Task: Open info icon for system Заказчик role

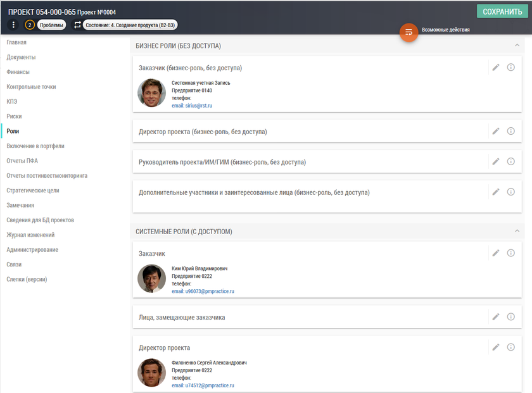Action: [x=511, y=253]
